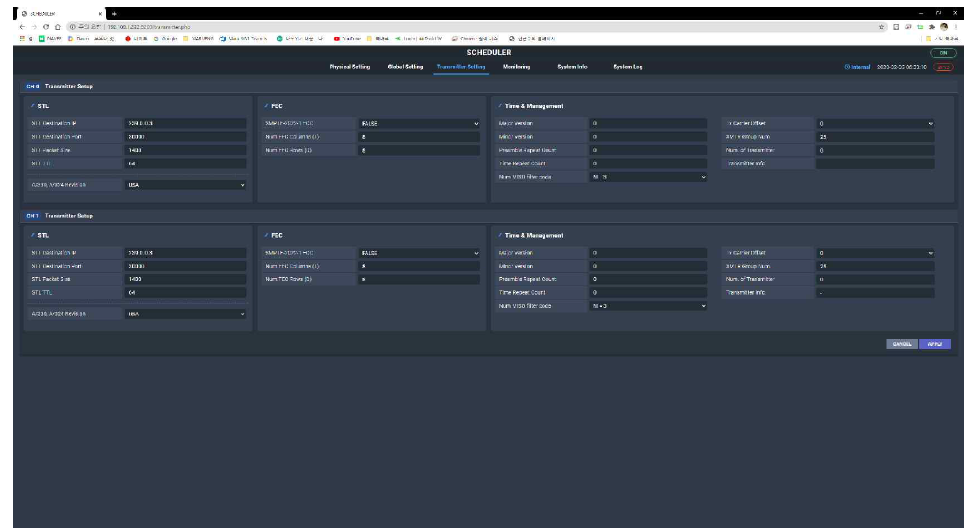Click the Internal clock source indicator
The height and width of the screenshot is (532, 968).
857,67
